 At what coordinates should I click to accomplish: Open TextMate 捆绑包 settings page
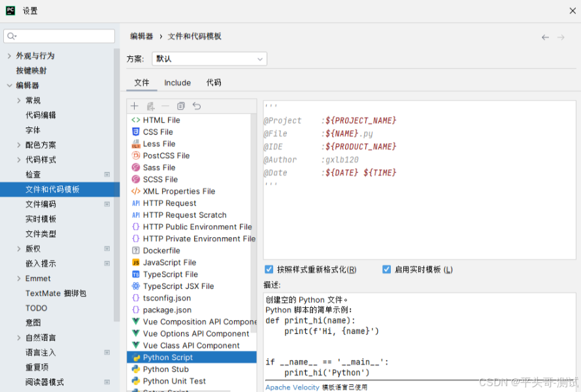[56, 293]
